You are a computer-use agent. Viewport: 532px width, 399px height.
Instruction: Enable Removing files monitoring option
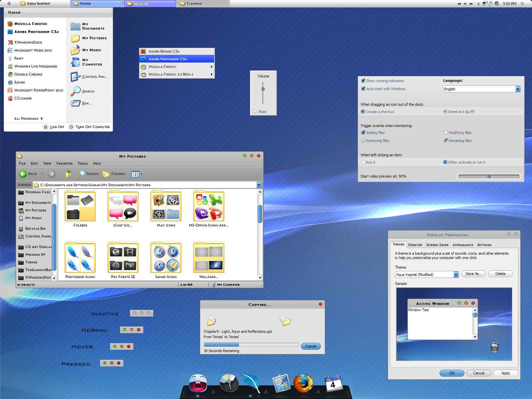363,141
